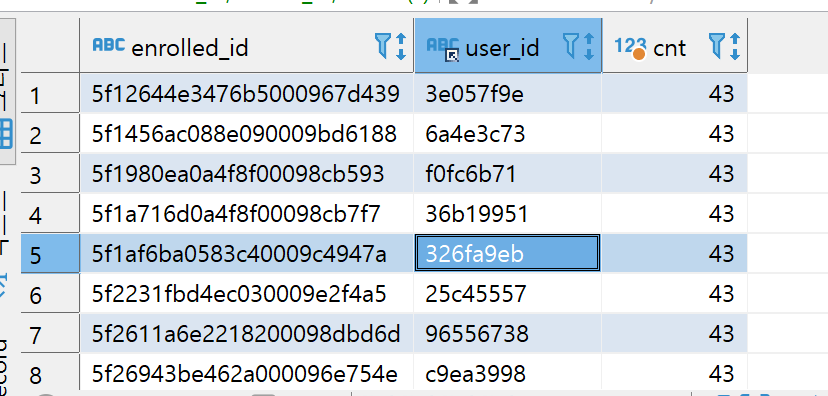Viewport: 828px width, 396px height.
Task: Click cnt value 43 in row 1
Action: point(674,94)
